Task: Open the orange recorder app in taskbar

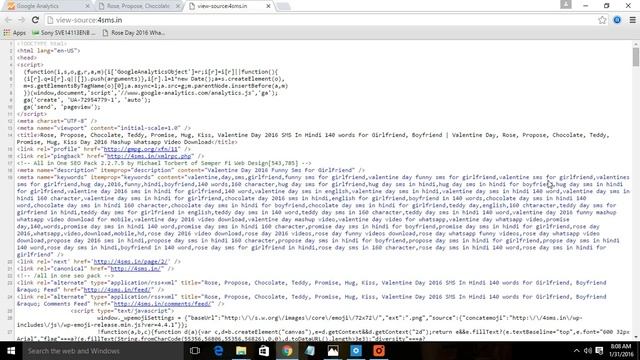Action: point(379,351)
